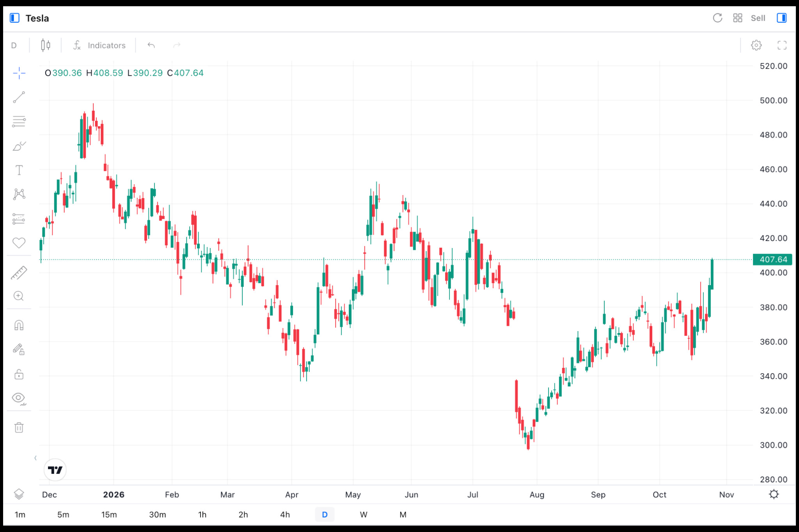Click the Sell button
This screenshot has width=799, height=532.
coord(758,18)
